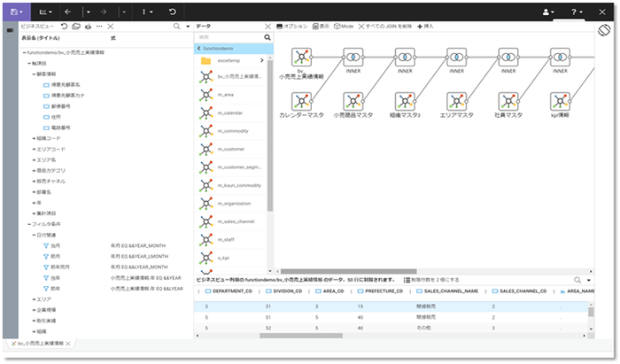This screenshot has height=364, width=620.
Task: Click the refresh icon in the business view panel
Action: tap(64, 26)
